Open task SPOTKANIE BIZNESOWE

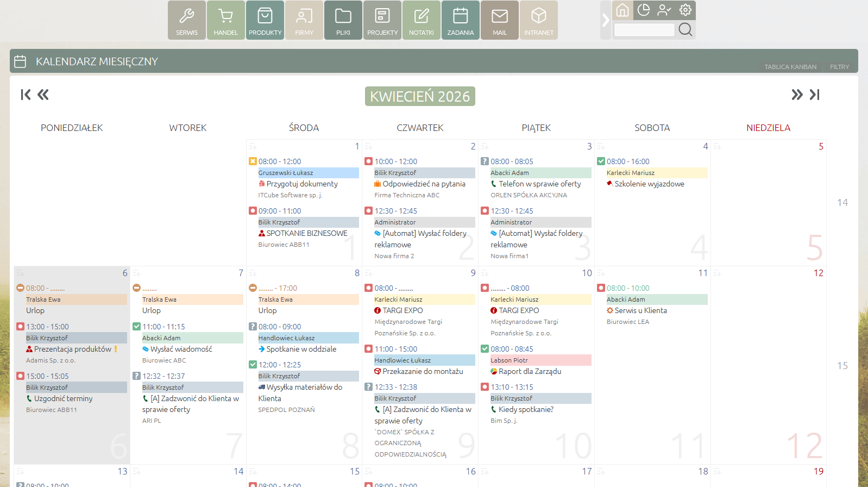coord(307,233)
